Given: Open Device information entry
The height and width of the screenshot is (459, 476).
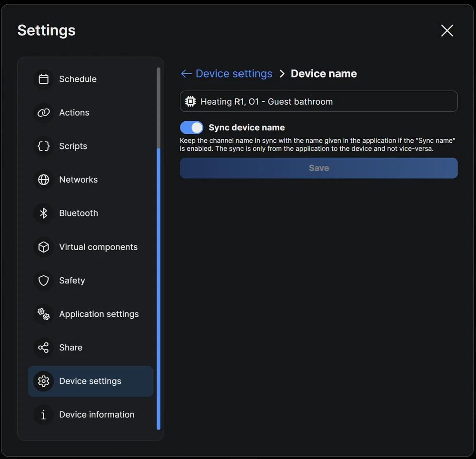Looking at the screenshot, I should [x=90, y=414].
